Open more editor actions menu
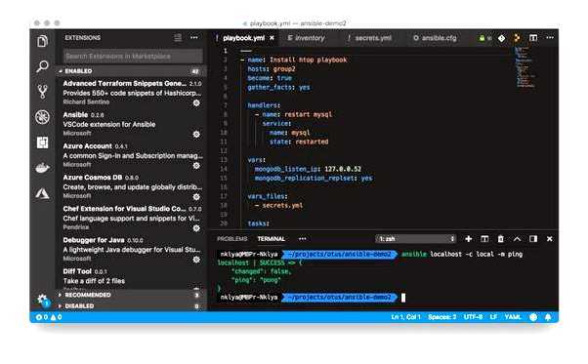Screen dimensions: 588x364 tap(550, 38)
